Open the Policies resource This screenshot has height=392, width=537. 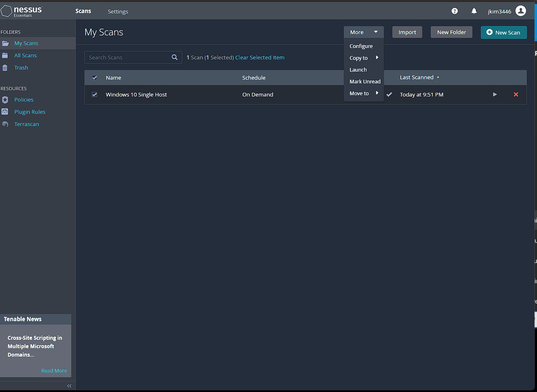pos(24,99)
